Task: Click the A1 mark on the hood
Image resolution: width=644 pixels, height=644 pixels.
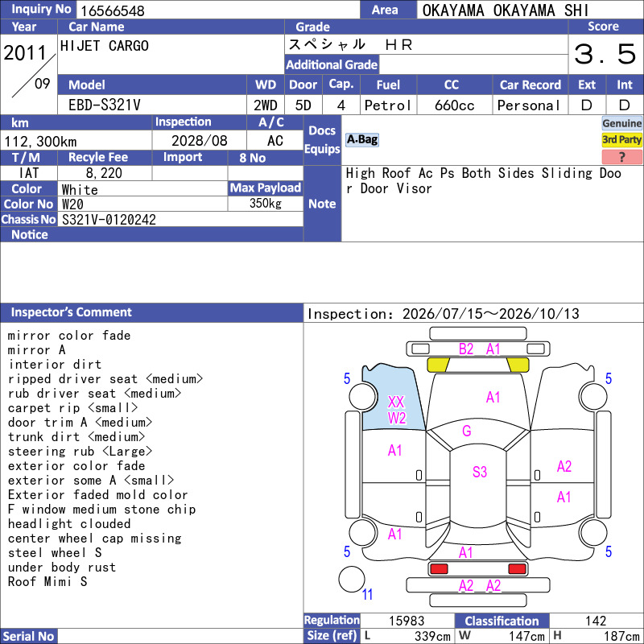Action: (x=493, y=397)
